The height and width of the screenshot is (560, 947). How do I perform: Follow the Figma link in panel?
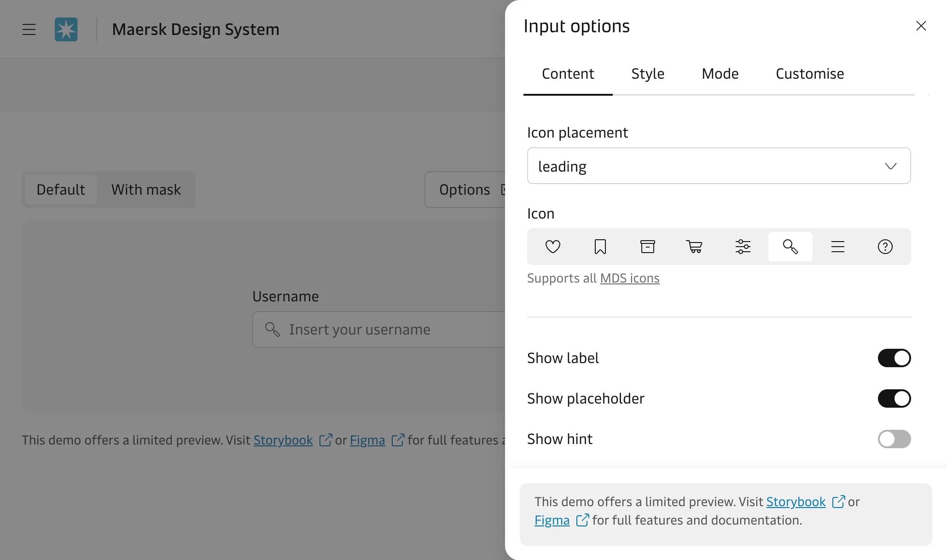(552, 520)
